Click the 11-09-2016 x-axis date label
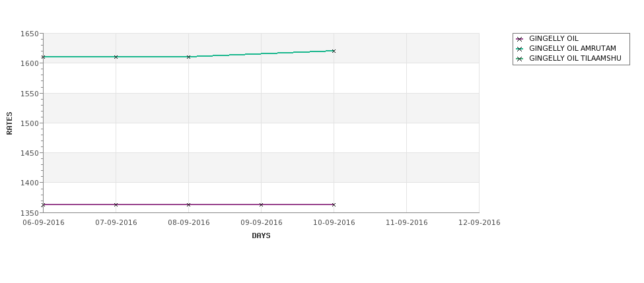 (407, 223)
